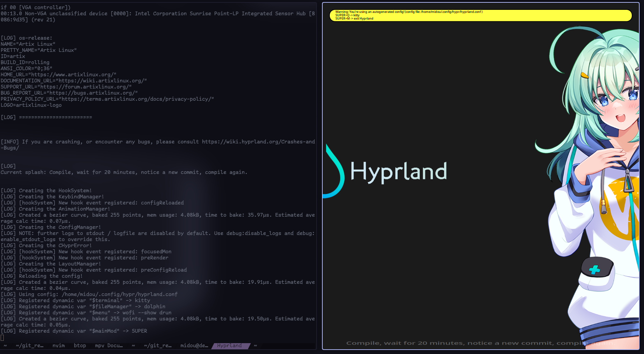Select the ~/git_re… tab beside midou@de…
This screenshot has width=644, height=354.
click(x=157, y=346)
